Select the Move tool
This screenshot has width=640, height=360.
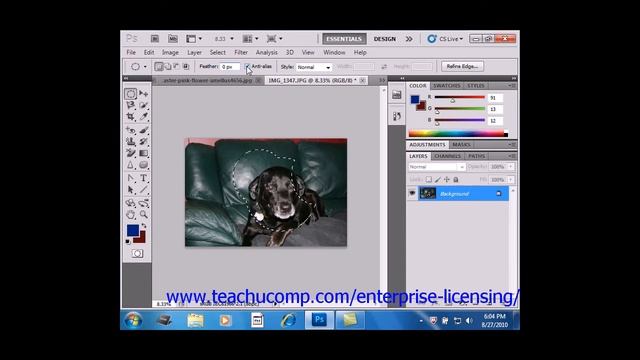point(143,94)
